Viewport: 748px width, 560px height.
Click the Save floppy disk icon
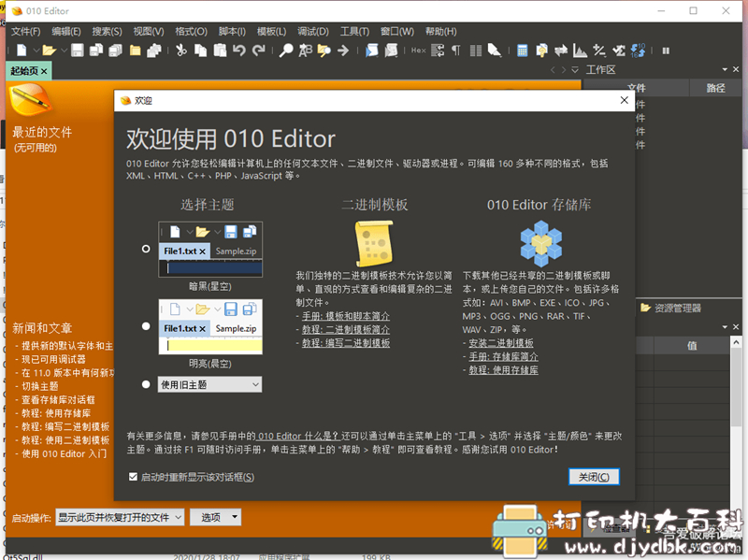tap(78, 50)
